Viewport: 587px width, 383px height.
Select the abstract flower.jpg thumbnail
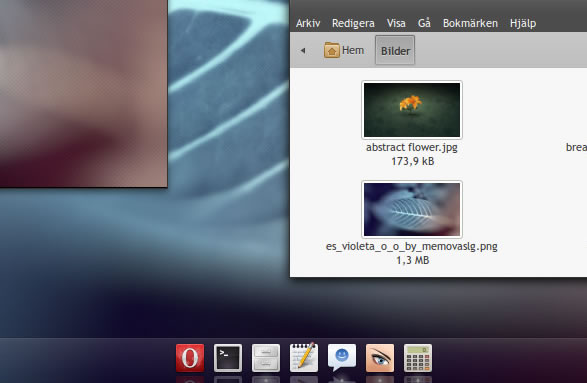coord(412,110)
